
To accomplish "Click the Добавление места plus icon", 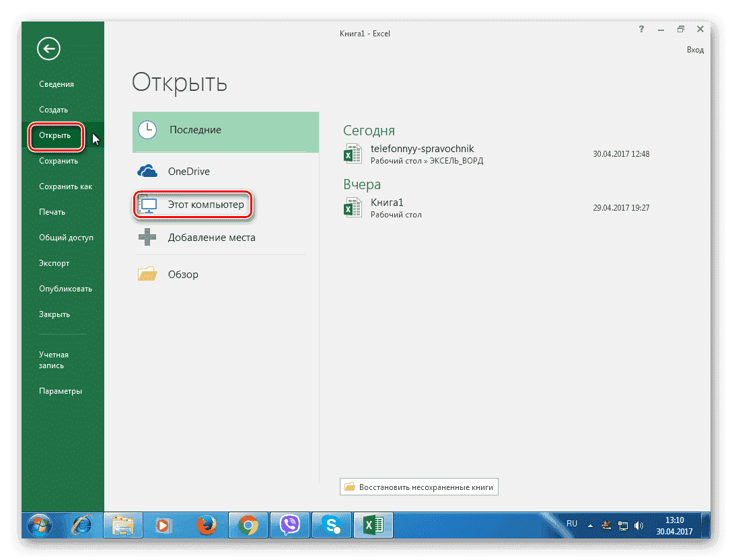I will tap(147, 238).
